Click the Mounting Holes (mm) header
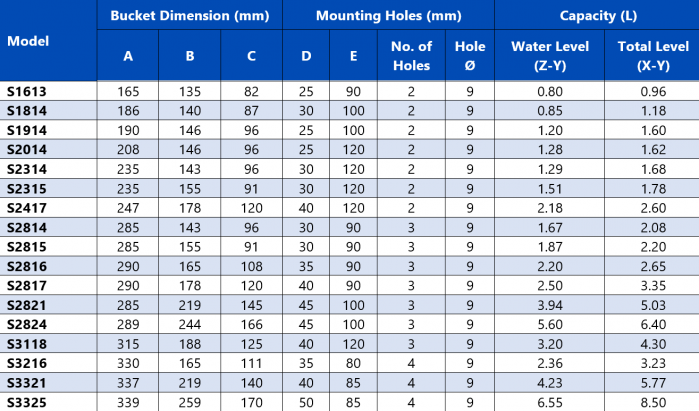699x411 pixels. coord(389,16)
